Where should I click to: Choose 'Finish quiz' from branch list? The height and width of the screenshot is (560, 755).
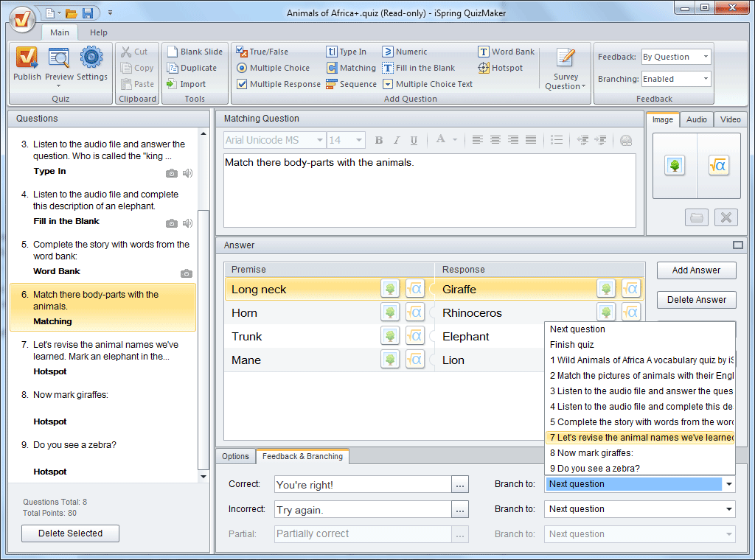pyautogui.click(x=572, y=345)
